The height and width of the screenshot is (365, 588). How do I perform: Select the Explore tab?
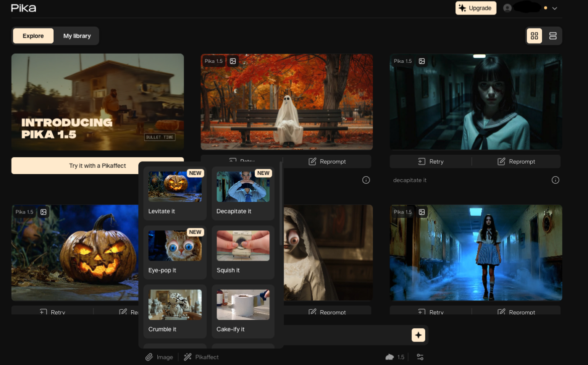pos(33,36)
